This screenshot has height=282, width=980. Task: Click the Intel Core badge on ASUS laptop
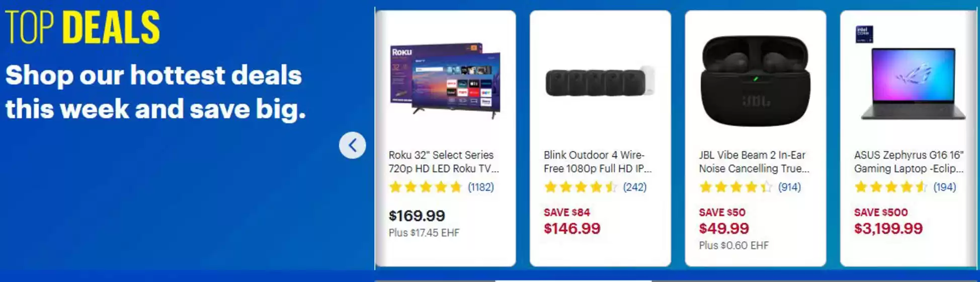tap(864, 34)
